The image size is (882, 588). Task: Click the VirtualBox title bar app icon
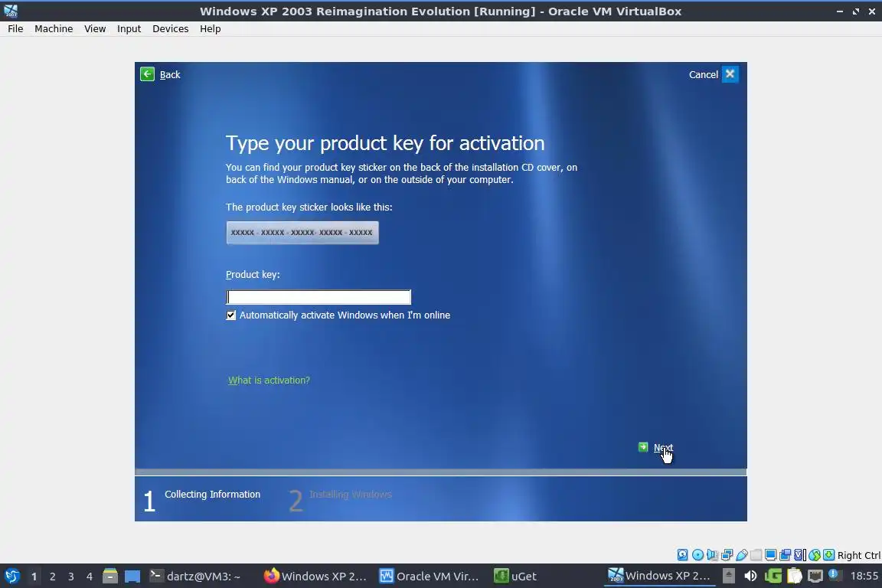(11, 11)
